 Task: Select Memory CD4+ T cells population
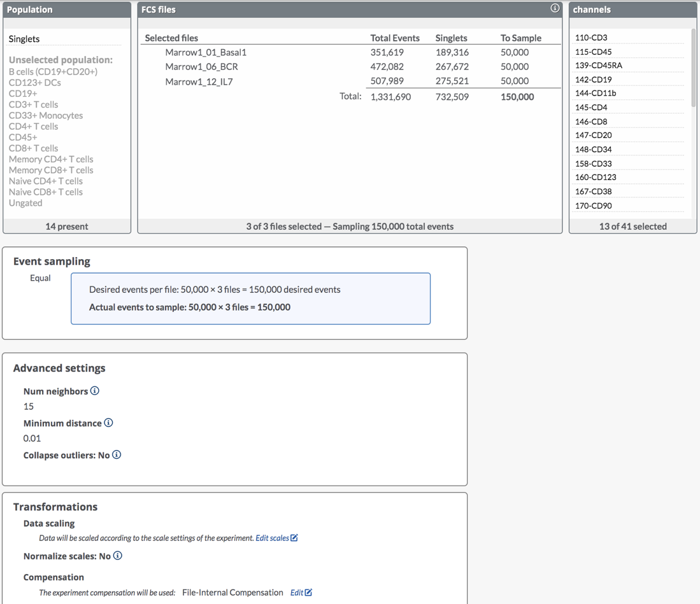(x=51, y=159)
